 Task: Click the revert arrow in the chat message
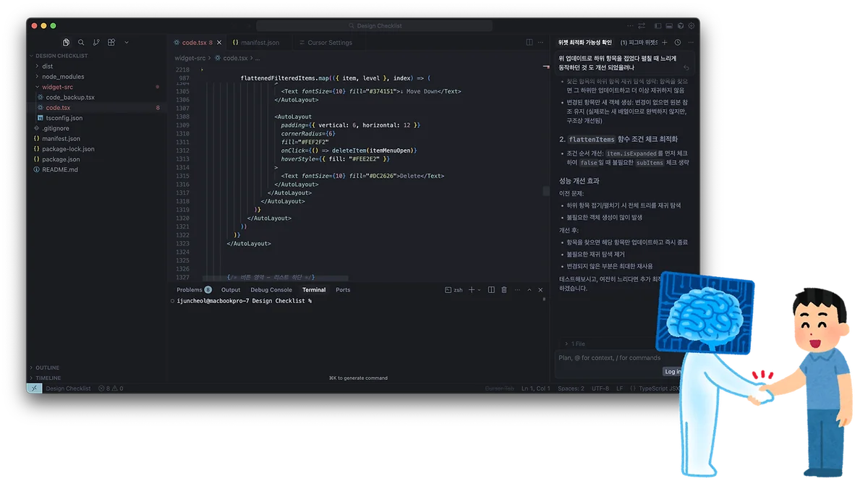click(686, 69)
